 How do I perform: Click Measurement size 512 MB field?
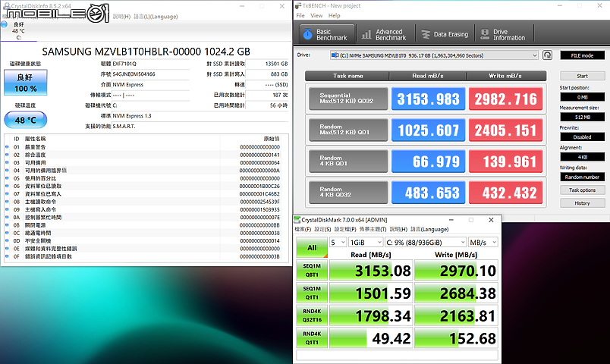pos(583,117)
